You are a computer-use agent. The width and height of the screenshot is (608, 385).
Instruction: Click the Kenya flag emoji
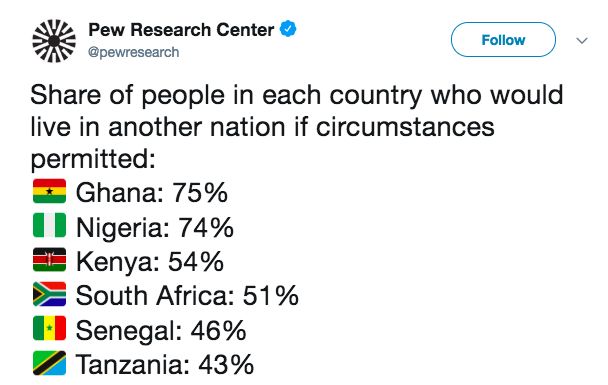[x=49, y=259]
